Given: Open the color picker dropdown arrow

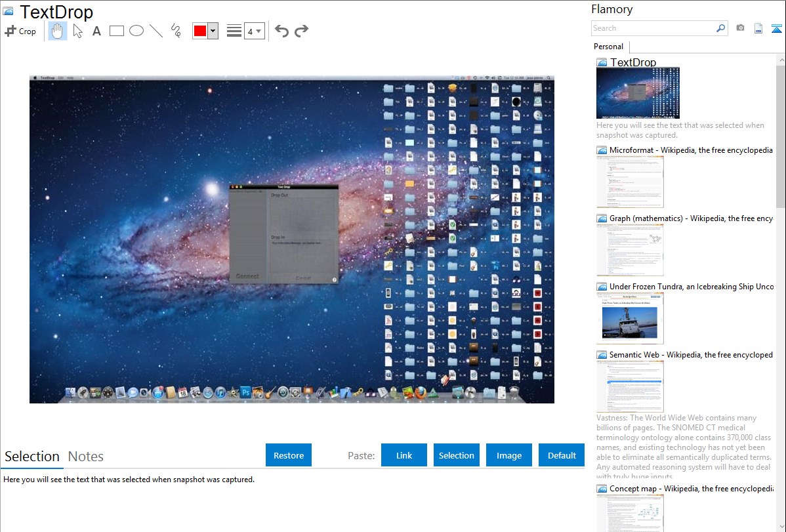Looking at the screenshot, I should (x=213, y=31).
